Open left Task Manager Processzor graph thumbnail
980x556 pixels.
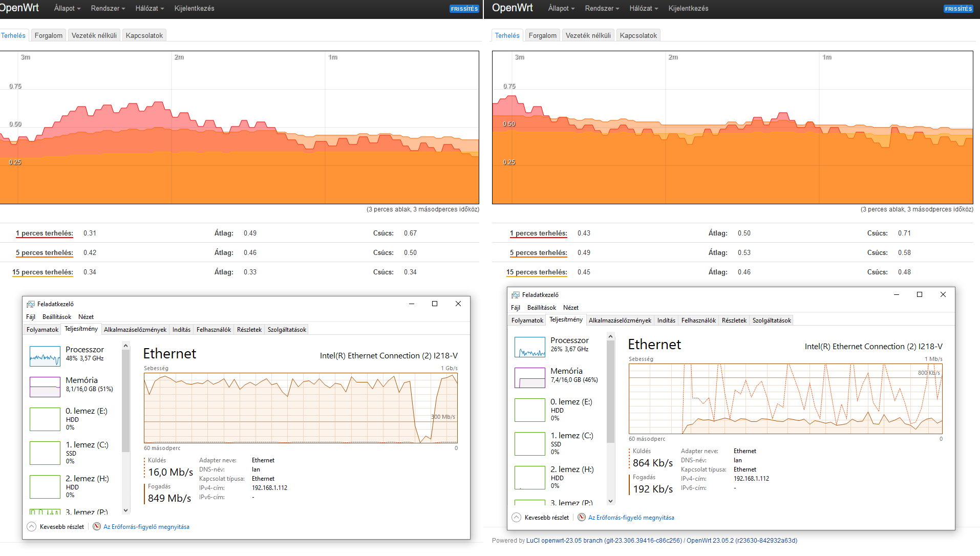tap(45, 356)
